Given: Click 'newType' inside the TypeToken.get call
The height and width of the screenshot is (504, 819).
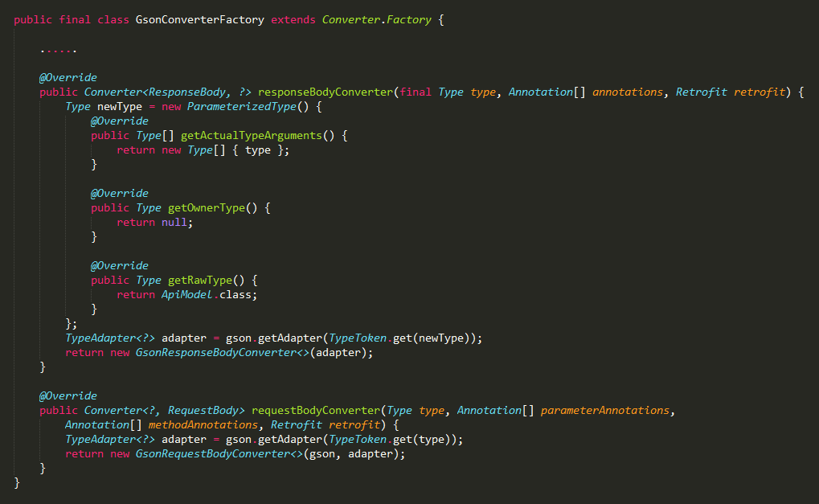Looking at the screenshot, I should [x=440, y=338].
